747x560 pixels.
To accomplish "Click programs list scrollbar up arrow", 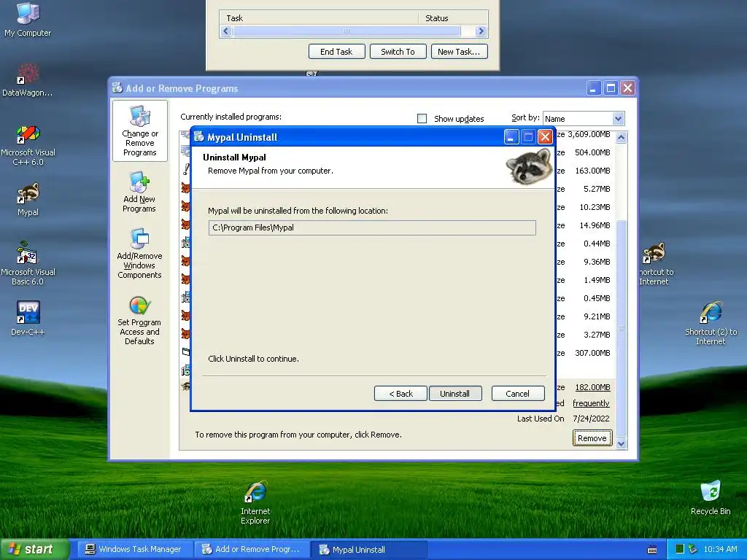I will coord(621,138).
